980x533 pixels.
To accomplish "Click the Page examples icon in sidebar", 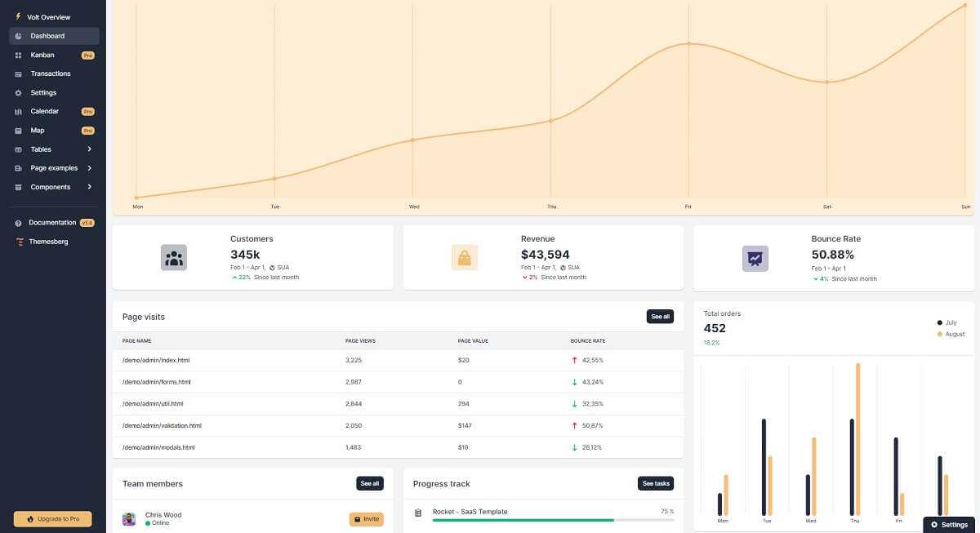I will click(x=18, y=168).
